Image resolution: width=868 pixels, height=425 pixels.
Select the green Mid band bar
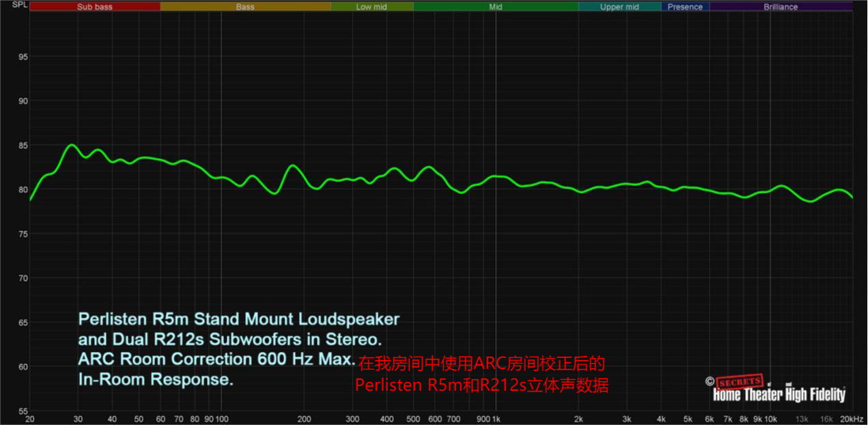[495, 7]
